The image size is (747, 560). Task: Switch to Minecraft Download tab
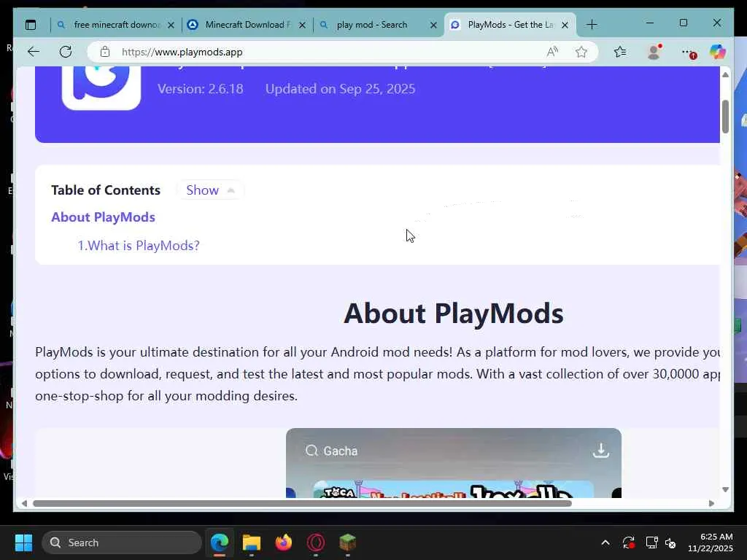[248, 25]
